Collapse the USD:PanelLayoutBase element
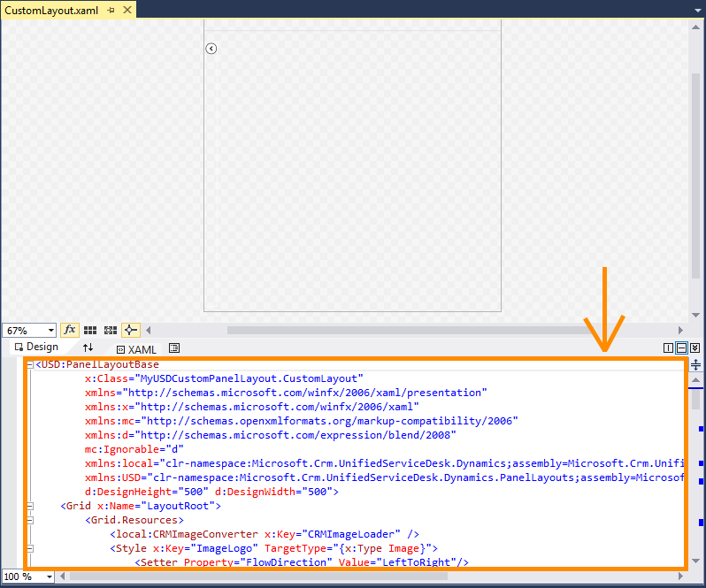 point(30,364)
